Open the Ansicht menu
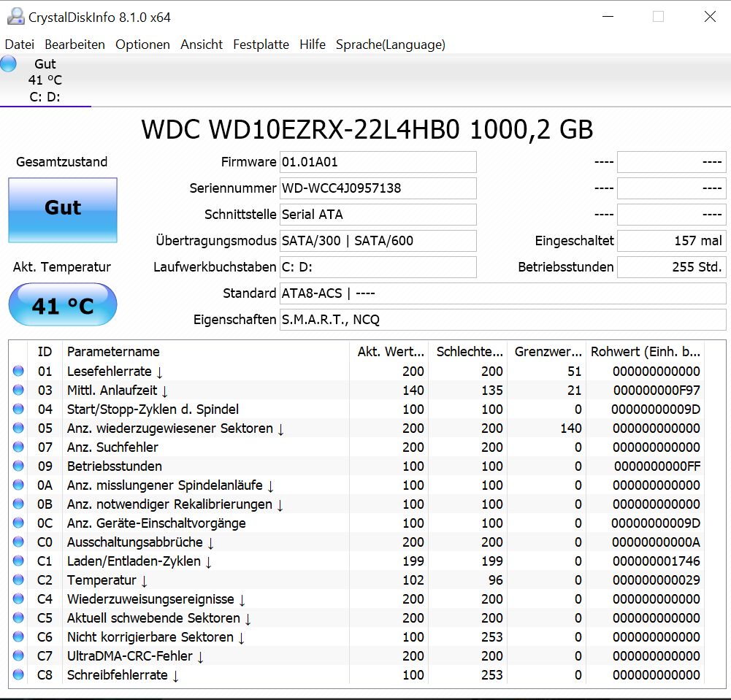Viewport: 731px width, 700px height. click(202, 45)
